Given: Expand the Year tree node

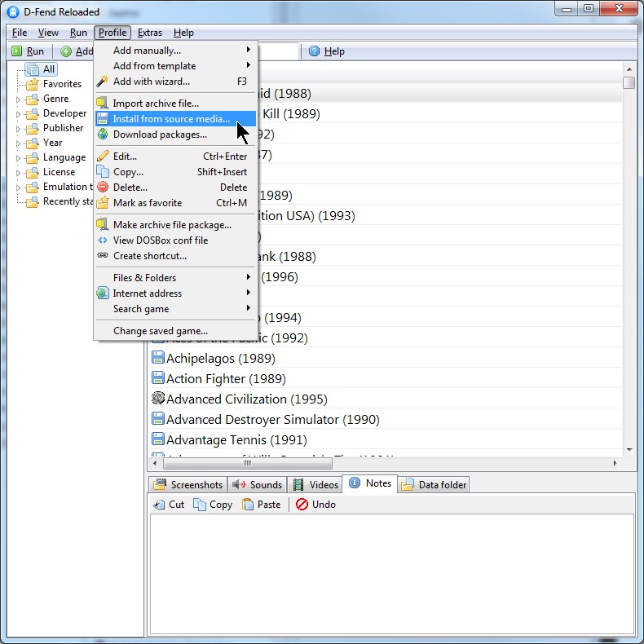Looking at the screenshot, I should pyautogui.click(x=18, y=143).
